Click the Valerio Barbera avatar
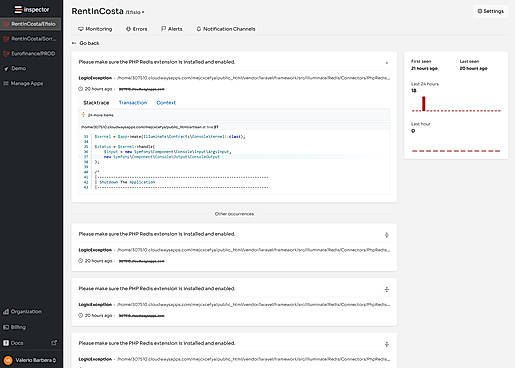This screenshot has width=515, height=368. (8, 360)
